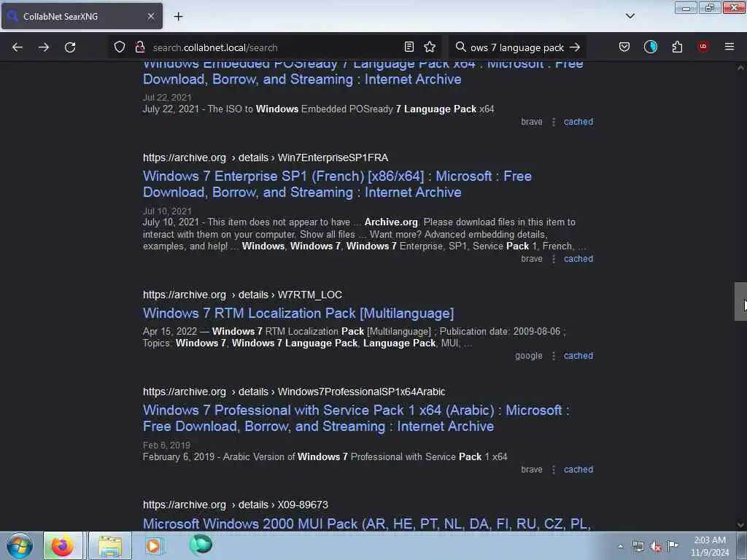The height and width of the screenshot is (560, 747).
Task: Open the Windows 7 Enterprise SP1 French result
Action: coord(337,184)
